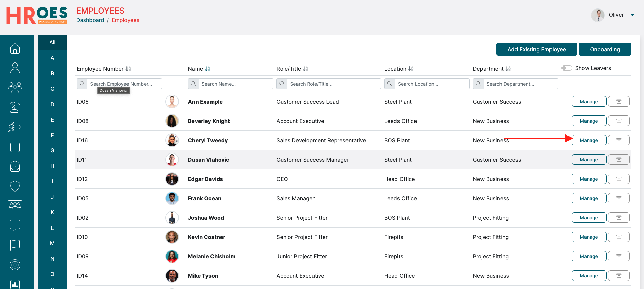Click the calendar icon in sidebar
Image resolution: width=644 pixels, height=289 pixels.
[x=15, y=147]
